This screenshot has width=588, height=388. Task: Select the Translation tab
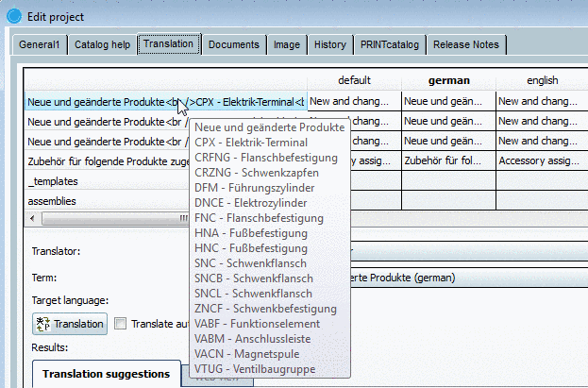tap(168, 44)
